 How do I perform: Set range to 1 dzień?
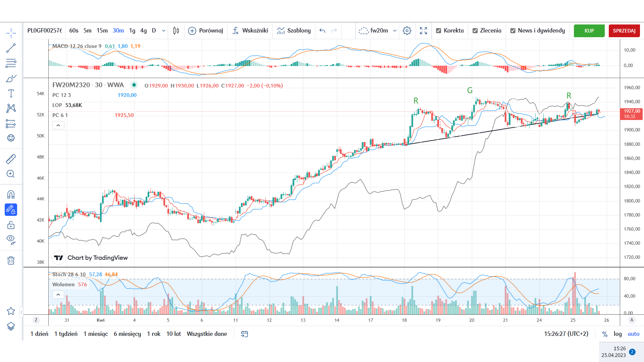(x=39, y=334)
